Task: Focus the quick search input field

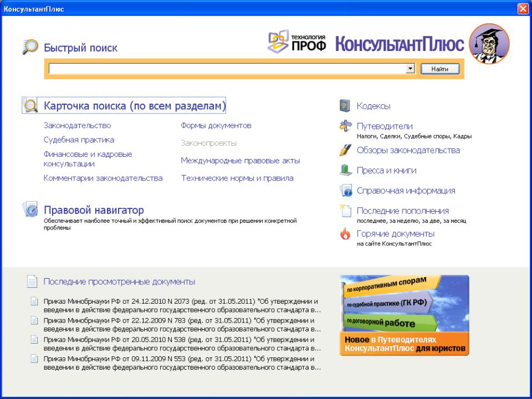Action: (228, 69)
